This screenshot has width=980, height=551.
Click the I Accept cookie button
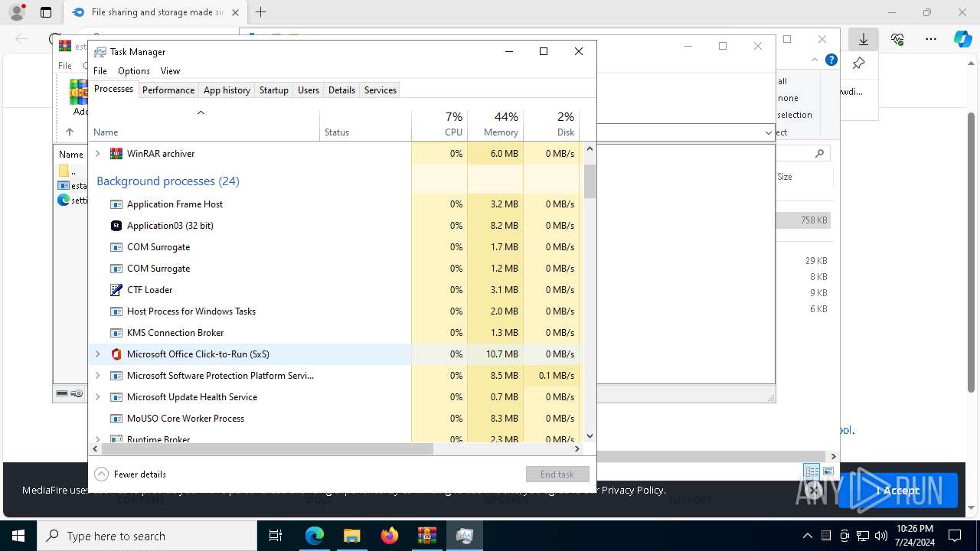tap(898, 491)
